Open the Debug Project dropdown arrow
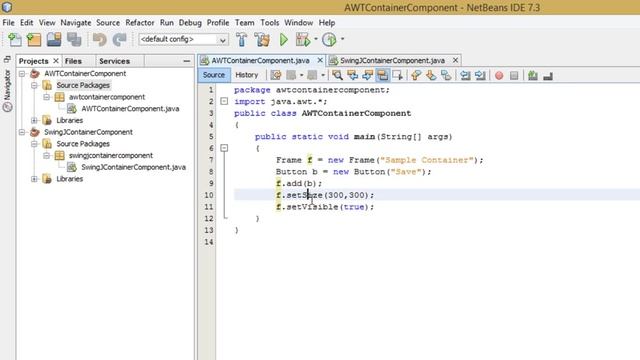Image resolution: width=640 pixels, height=360 pixels. [316, 40]
